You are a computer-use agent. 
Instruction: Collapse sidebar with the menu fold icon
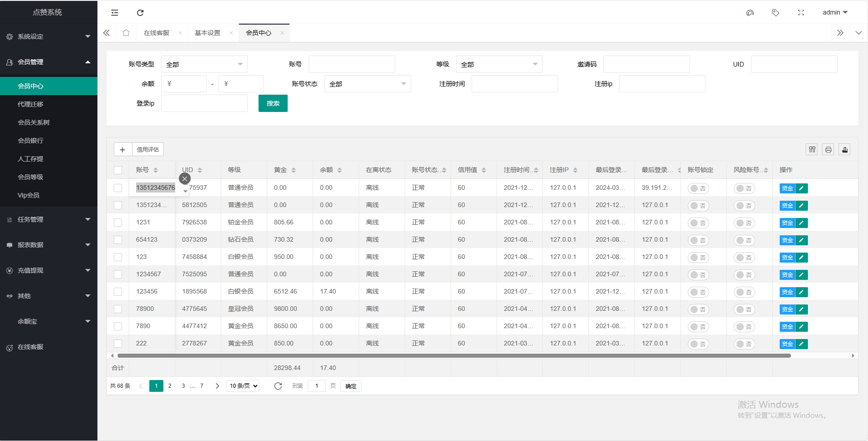[115, 13]
